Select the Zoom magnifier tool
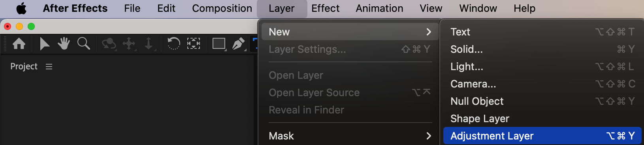The width and height of the screenshot is (644, 145). (83, 43)
